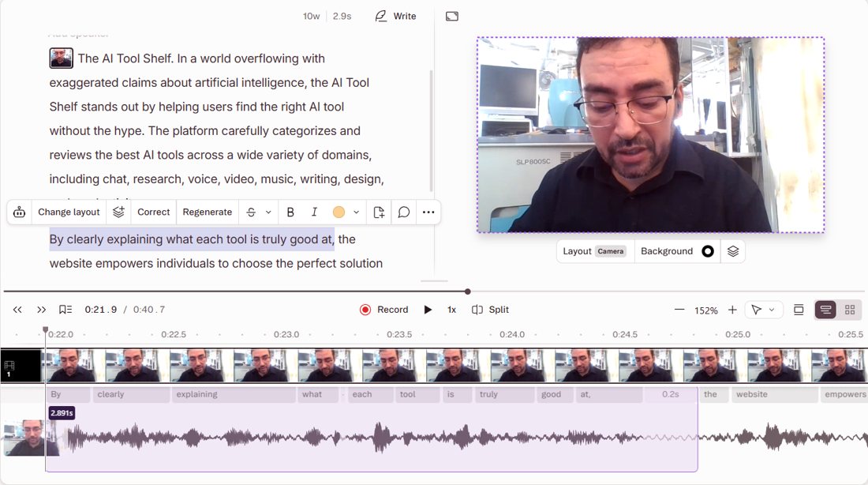This screenshot has height=485, width=868.
Task: Toggle bold formatting
Action: [290, 212]
